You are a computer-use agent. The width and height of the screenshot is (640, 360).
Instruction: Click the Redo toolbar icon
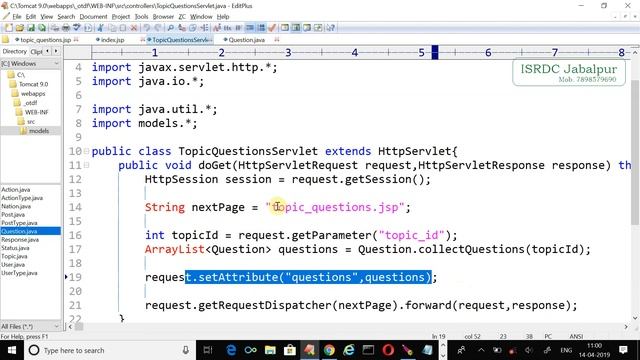click(x=158, y=28)
